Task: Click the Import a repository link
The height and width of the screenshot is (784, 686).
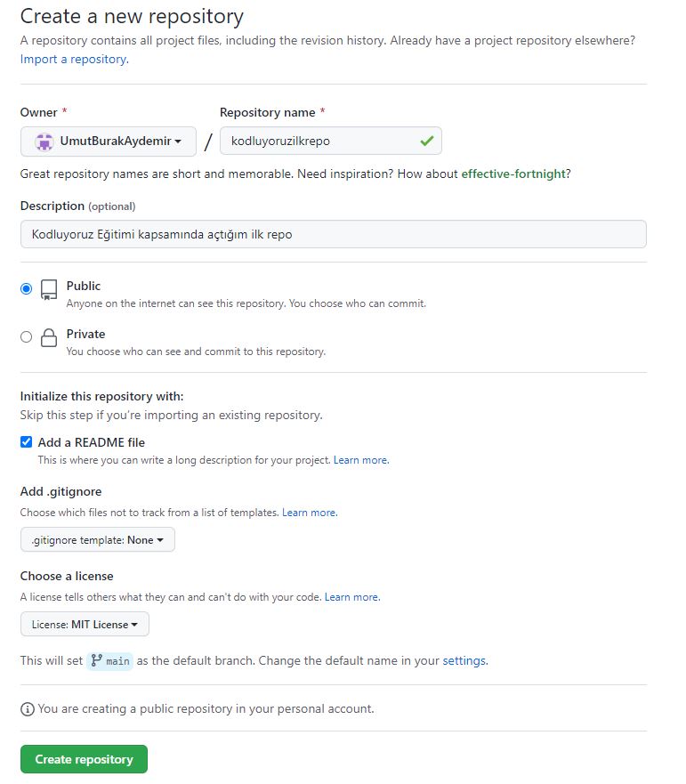Action: (71, 59)
